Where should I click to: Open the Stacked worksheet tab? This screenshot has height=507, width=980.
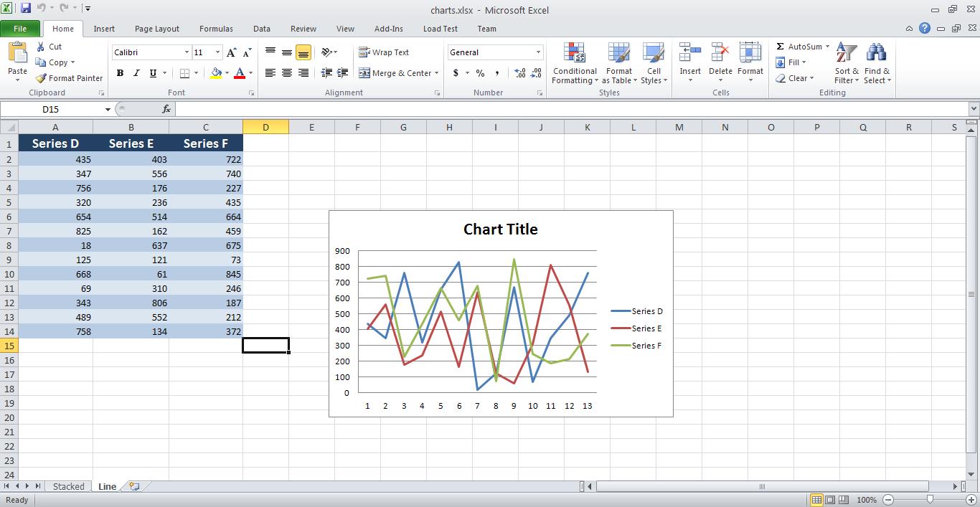tap(68, 486)
